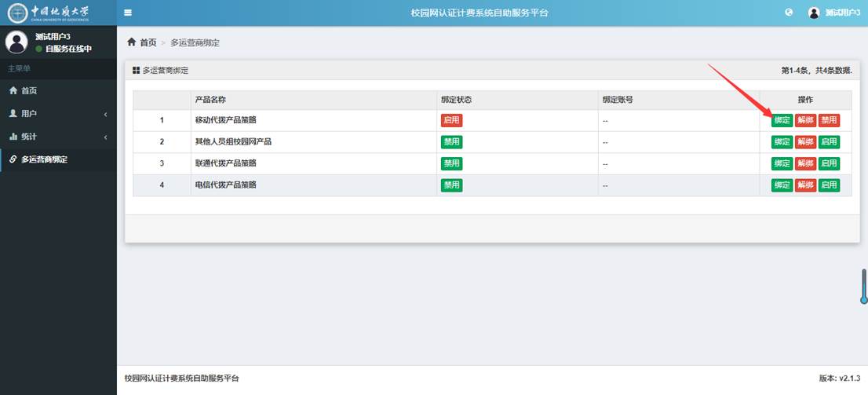Image resolution: width=868 pixels, height=395 pixels.
Task: Click row number 3 in the table
Action: (x=162, y=163)
